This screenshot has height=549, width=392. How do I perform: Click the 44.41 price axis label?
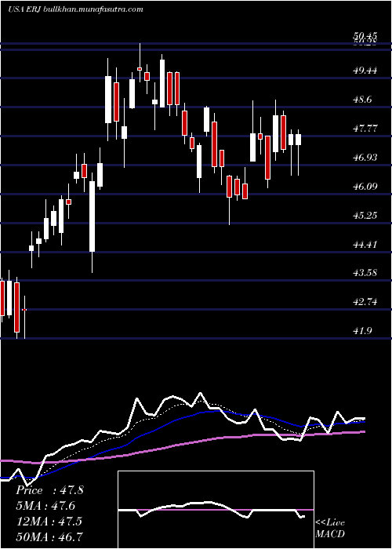(x=365, y=244)
